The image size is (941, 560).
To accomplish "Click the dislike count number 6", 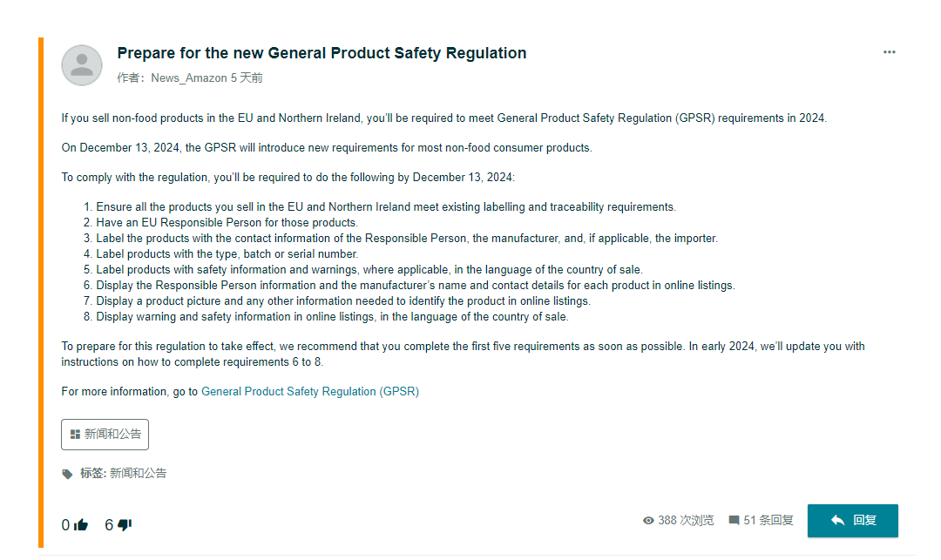I will 109,525.
